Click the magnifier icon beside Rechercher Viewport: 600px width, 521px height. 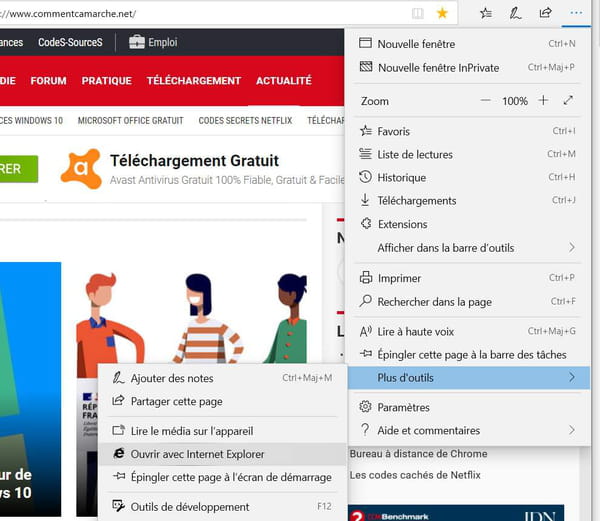click(365, 301)
